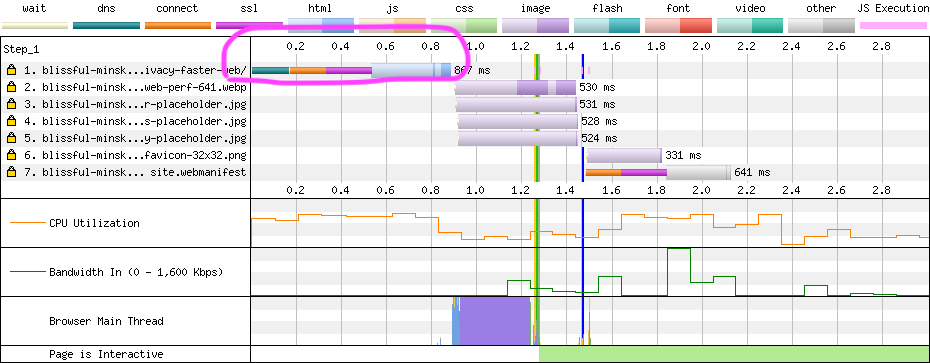Click the 331 ms duration label
The height and width of the screenshot is (363, 930).
(683, 155)
